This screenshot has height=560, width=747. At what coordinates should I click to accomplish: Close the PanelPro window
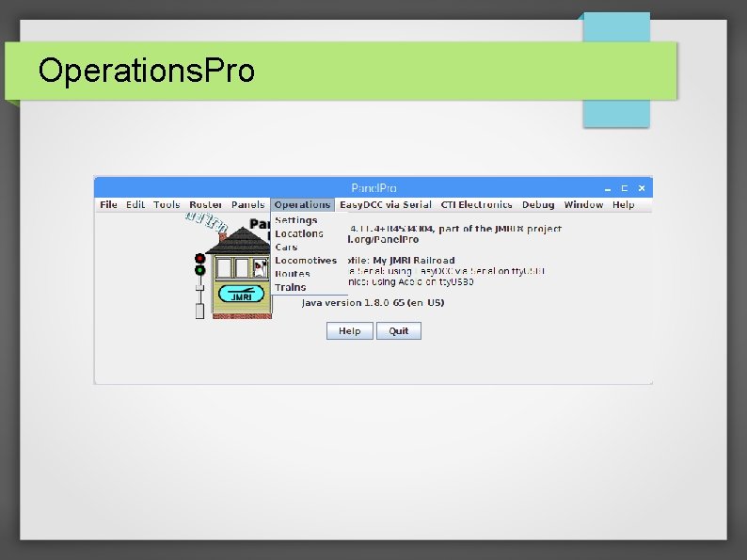(x=642, y=188)
